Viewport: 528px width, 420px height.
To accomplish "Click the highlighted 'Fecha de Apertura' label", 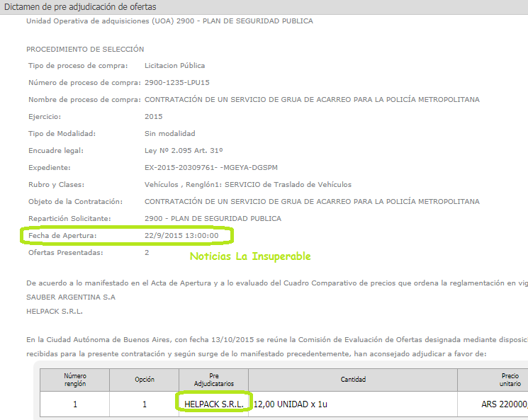I will 62,235.
